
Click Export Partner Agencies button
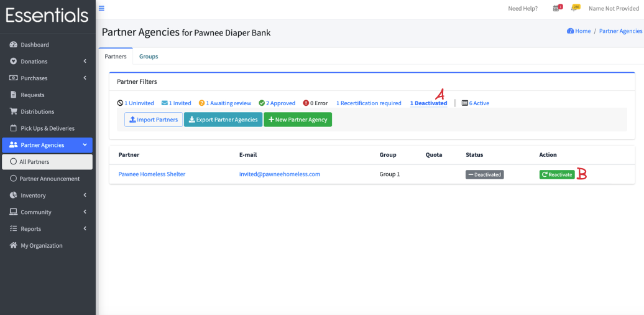223,120
